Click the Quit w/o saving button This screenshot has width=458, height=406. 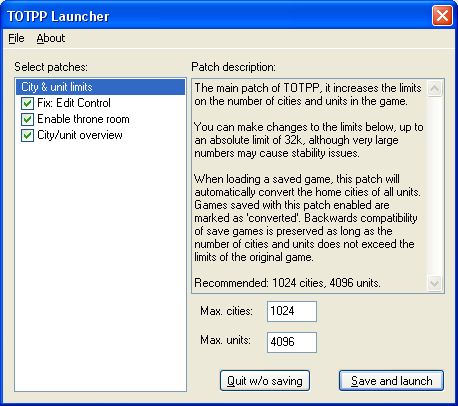tap(265, 381)
